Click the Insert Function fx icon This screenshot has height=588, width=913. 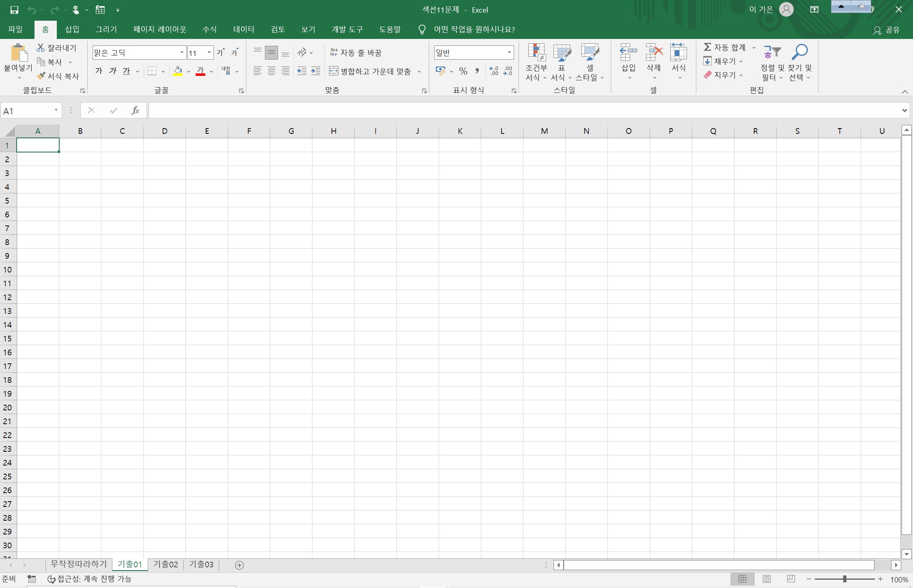(136, 110)
